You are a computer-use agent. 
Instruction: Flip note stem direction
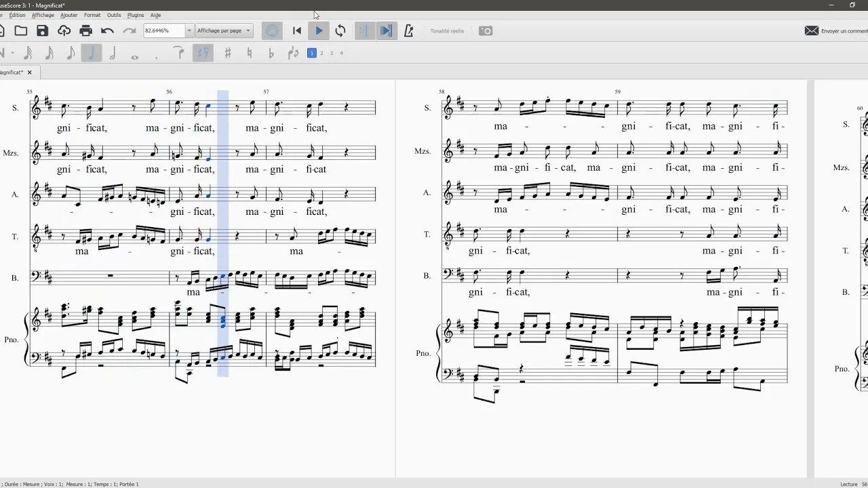(x=293, y=53)
